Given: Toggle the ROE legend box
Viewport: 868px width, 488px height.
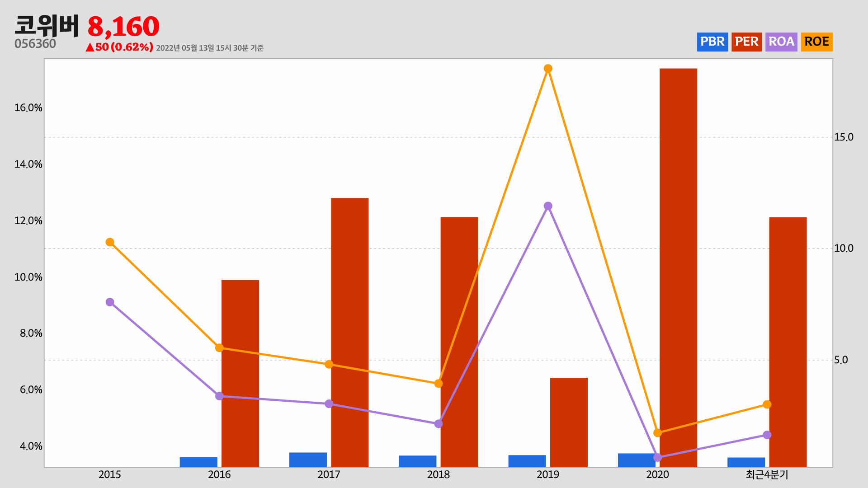Looking at the screenshot, I should [x=816, y=42].
